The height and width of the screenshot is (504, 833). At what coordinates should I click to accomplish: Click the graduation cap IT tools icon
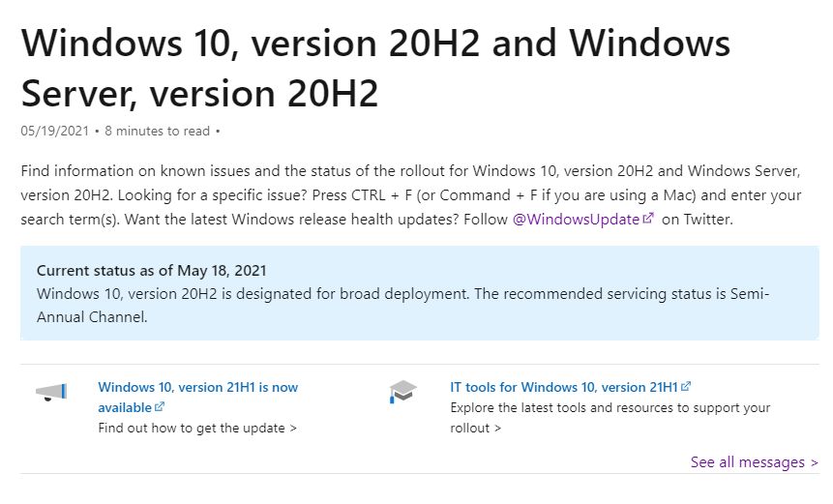pyautogui.click(x=402, y=392)
